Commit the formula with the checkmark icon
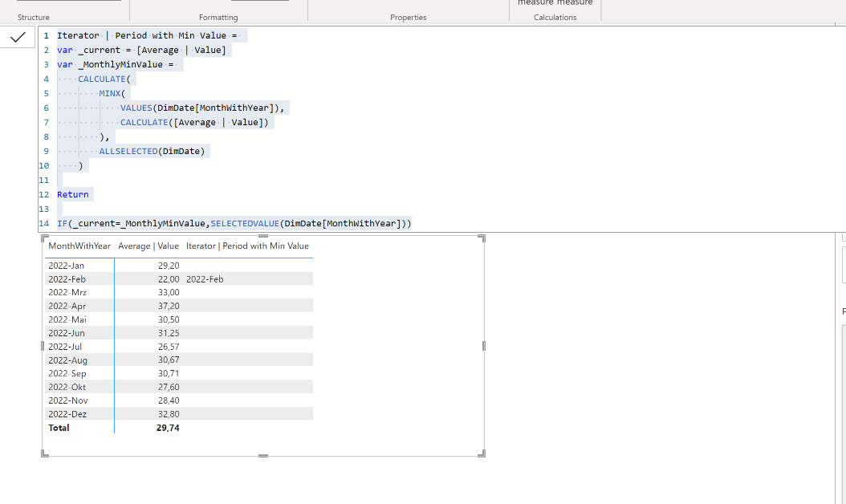846x504 pixels. tap(18, 37)
